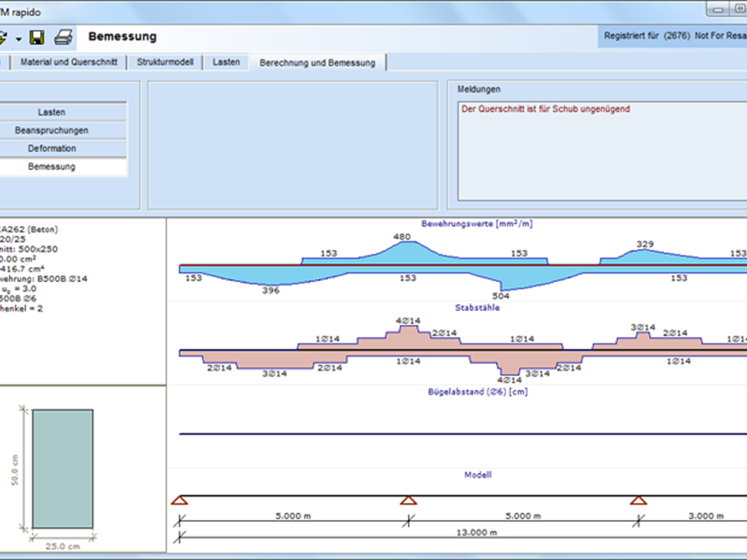Open the dropdown arrow beside the open icon

(18, 39)
